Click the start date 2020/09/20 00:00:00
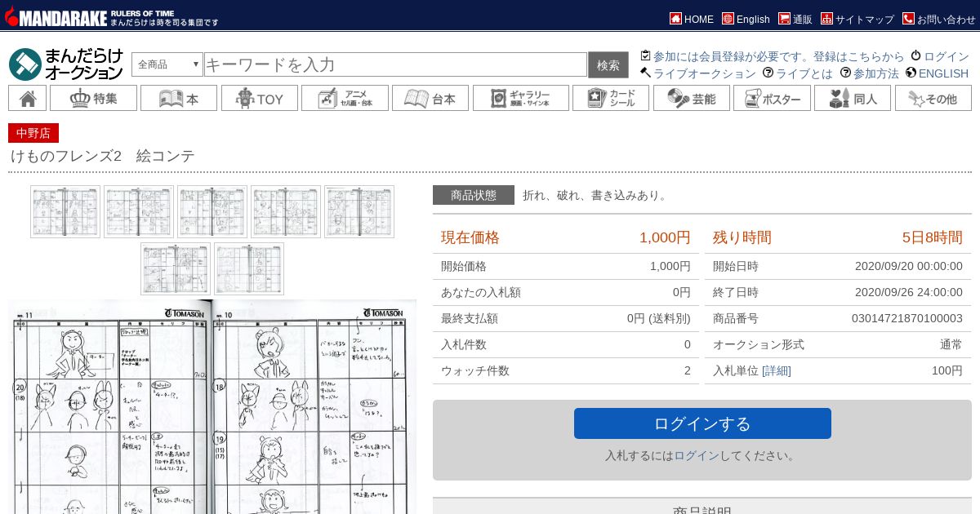The height and width of the screenshot is (514, 980). click(x=909, y=266)
